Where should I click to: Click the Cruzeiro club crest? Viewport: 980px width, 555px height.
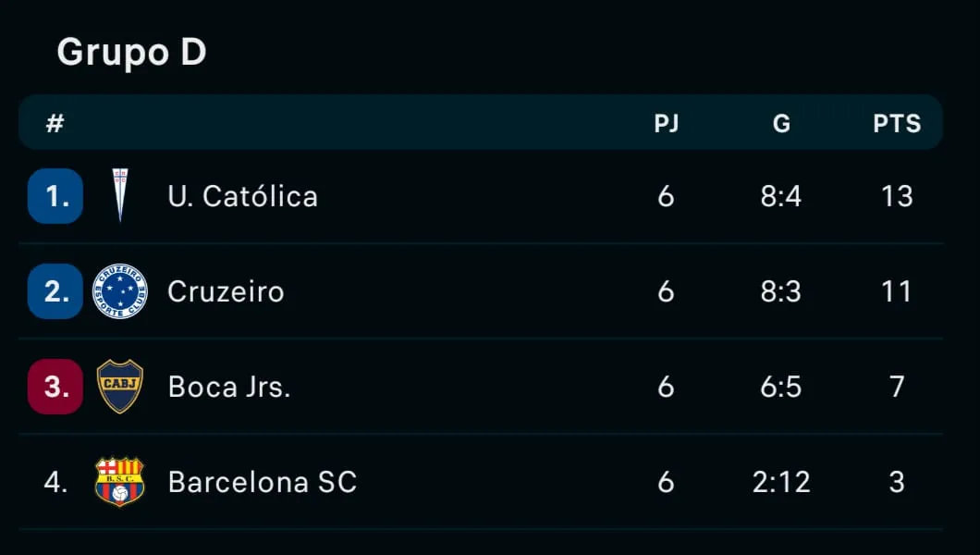pos(120,290)
